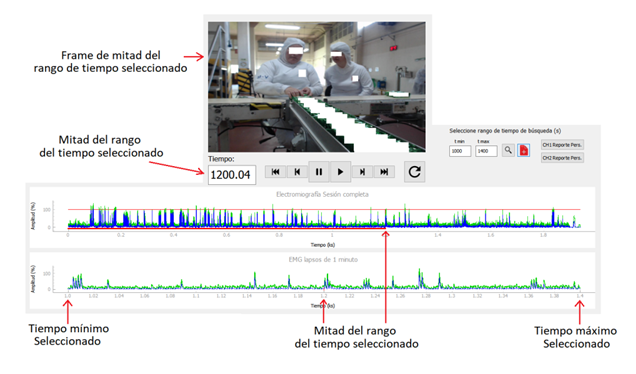Select the Tiempo field showing 1200.04
The height and width of the screenshot is (374, 636).
click(x=232, y=175)
